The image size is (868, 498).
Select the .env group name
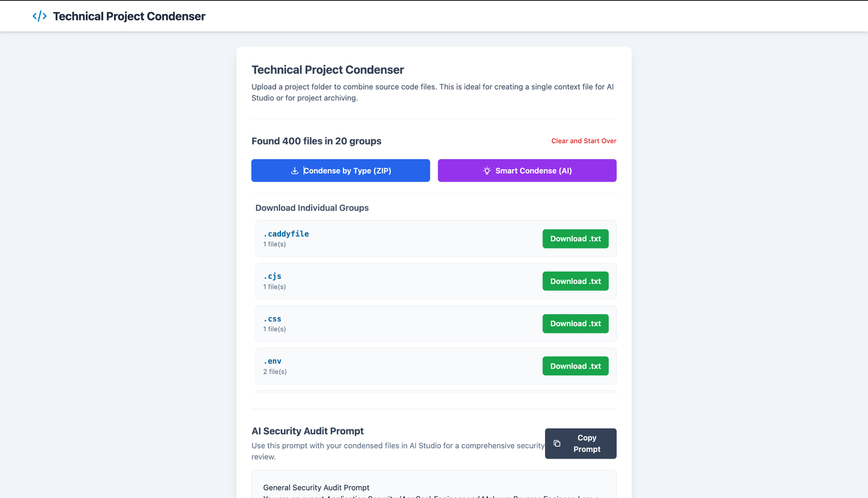[273, 361]
